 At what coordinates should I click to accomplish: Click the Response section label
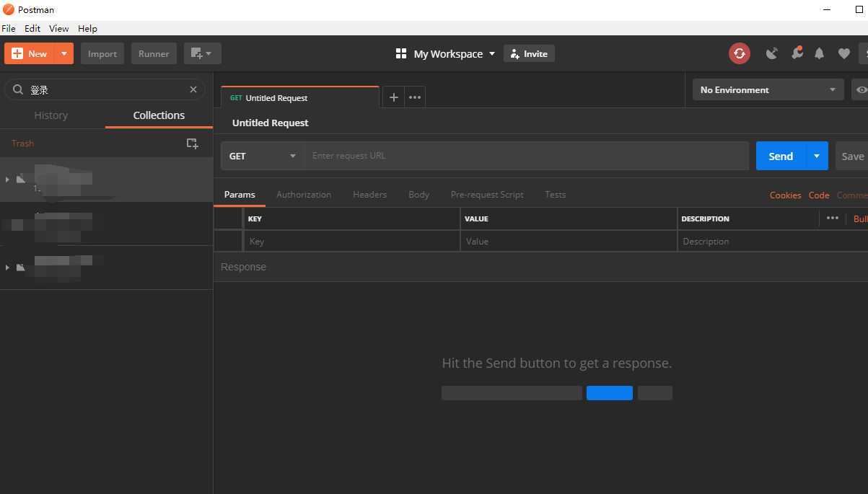tap(243, 267)
